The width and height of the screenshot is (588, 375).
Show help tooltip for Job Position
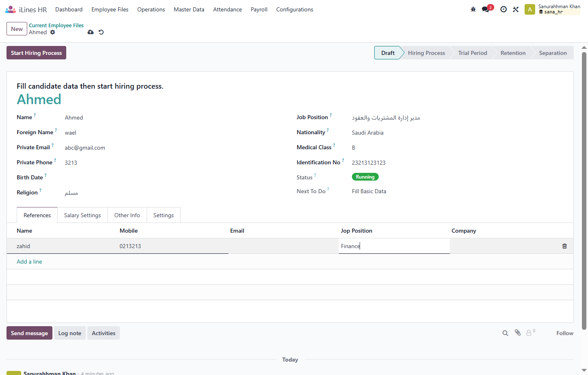(x=331, y=115)
